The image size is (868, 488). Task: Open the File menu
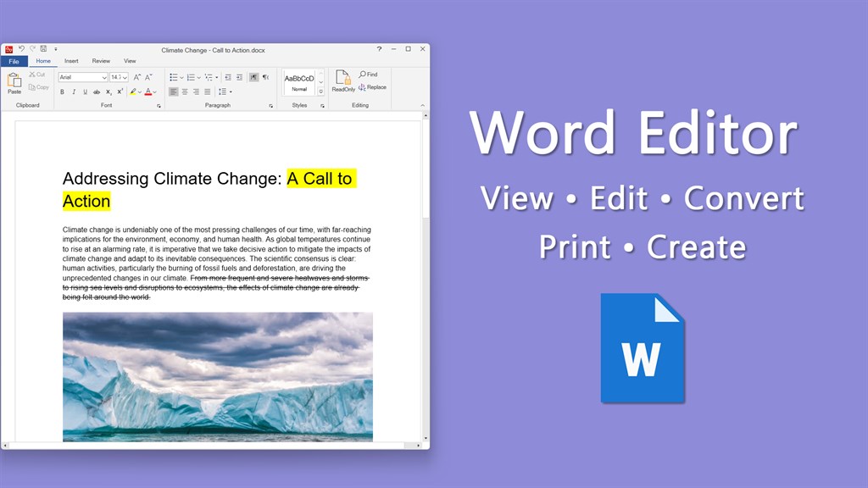(14, 61)
